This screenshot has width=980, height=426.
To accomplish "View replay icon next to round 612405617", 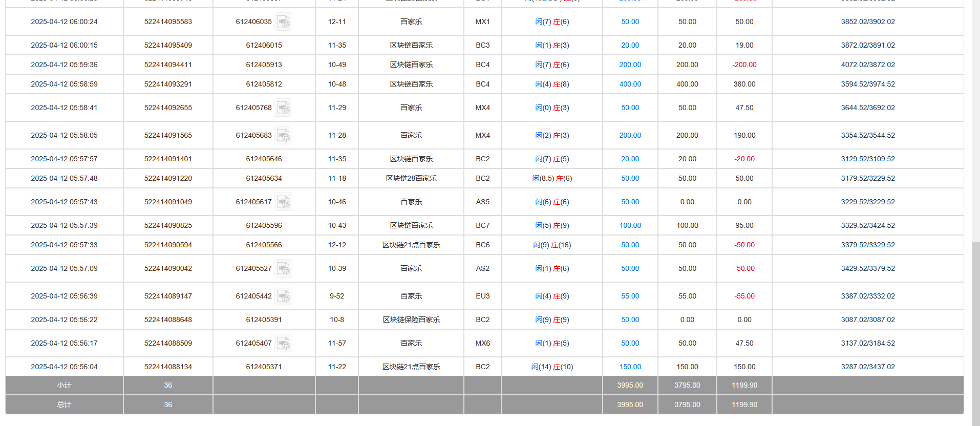I will click(283, 202).
